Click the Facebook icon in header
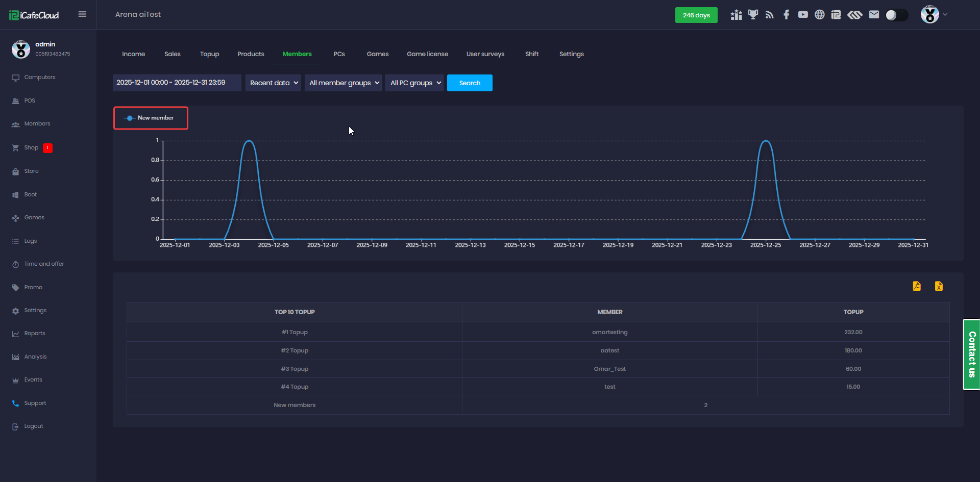Screen dimensions: 980x482 [786, 15]
